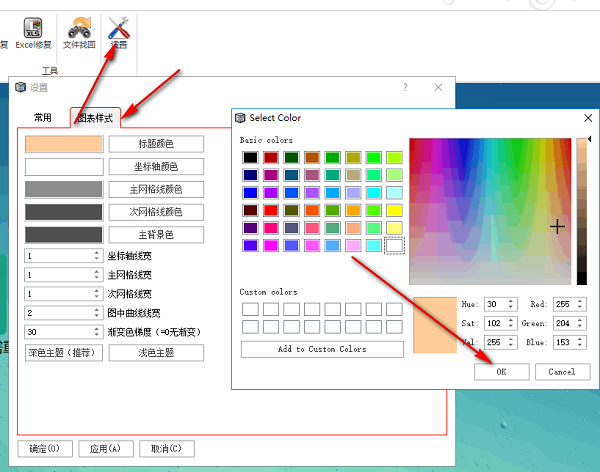This screenshot has width=600, height=472.
Task: Click the Blue value field
Action: (564, 342)
